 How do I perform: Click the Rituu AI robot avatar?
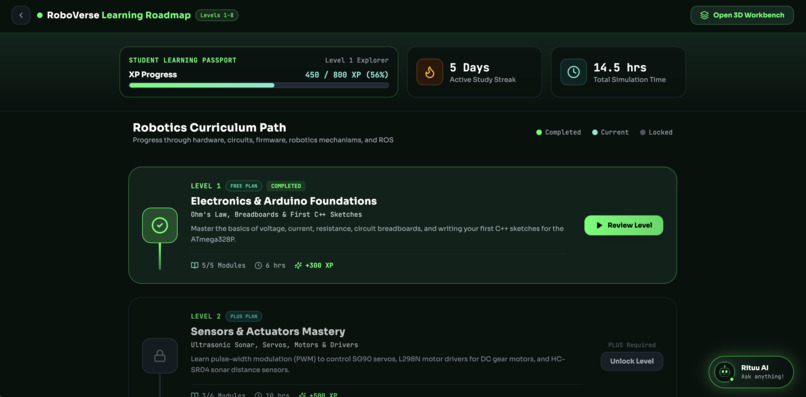tap(725, 371)
